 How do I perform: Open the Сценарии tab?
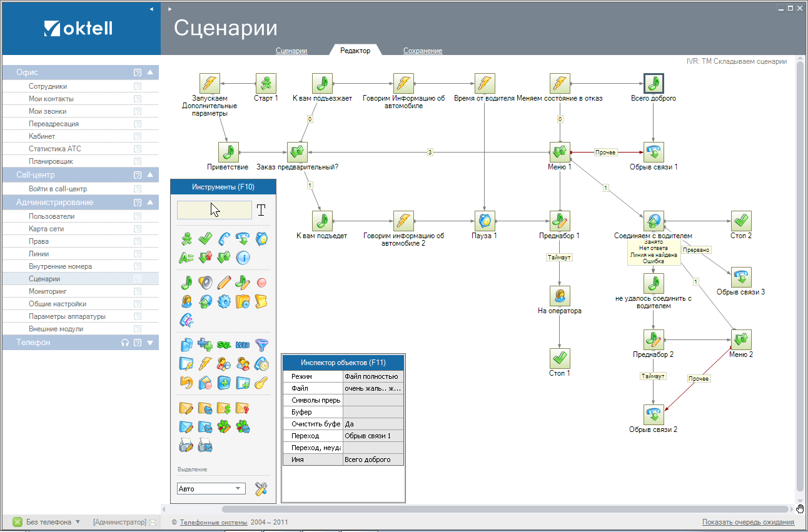(291, 50)
